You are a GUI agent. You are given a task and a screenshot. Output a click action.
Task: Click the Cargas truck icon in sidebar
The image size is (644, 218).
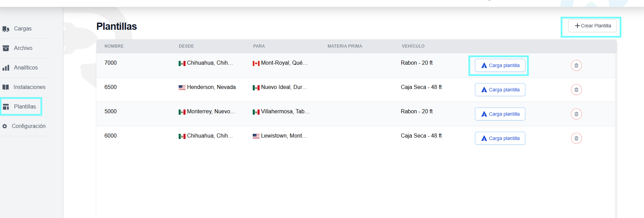click(6, 29)
